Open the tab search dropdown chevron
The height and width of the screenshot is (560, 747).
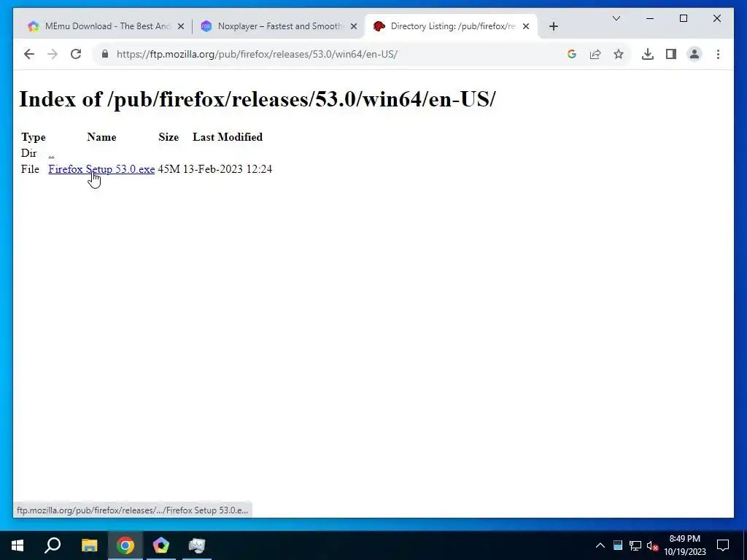(616, 18)
